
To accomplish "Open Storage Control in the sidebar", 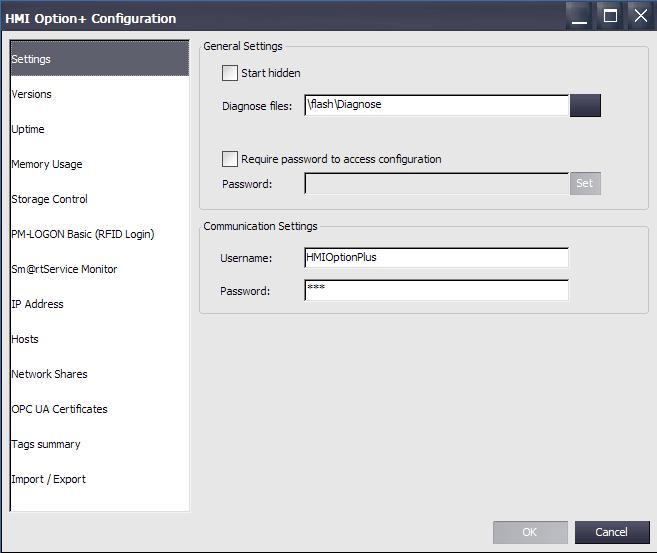I will coord(100,199).
